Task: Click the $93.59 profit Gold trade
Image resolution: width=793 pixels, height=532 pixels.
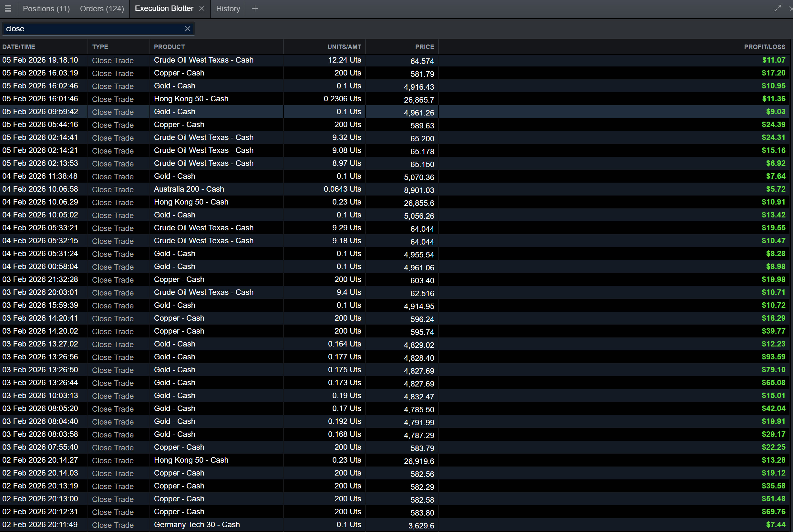Action: point(773,357)
